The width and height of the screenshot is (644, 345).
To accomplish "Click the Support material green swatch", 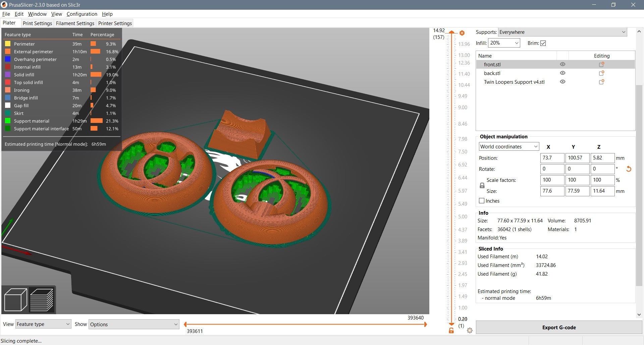I will [x=8, y=121].
